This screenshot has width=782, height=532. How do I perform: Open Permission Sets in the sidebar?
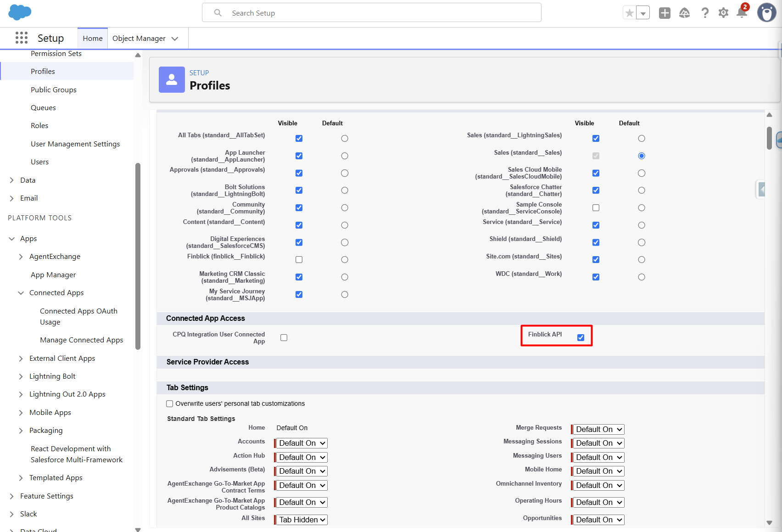pyautogui.click(x=56, y=54)
